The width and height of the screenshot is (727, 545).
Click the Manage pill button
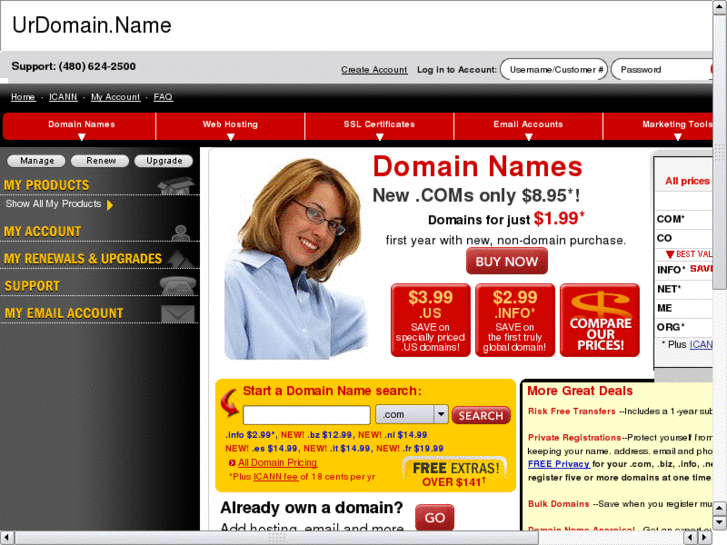click(x=37, y=160)
